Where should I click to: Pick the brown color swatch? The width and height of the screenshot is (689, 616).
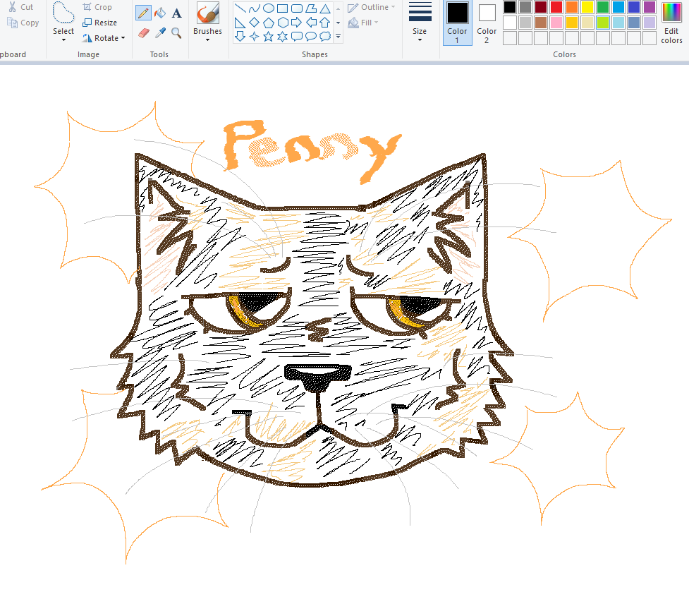click(x=541, y=23)
